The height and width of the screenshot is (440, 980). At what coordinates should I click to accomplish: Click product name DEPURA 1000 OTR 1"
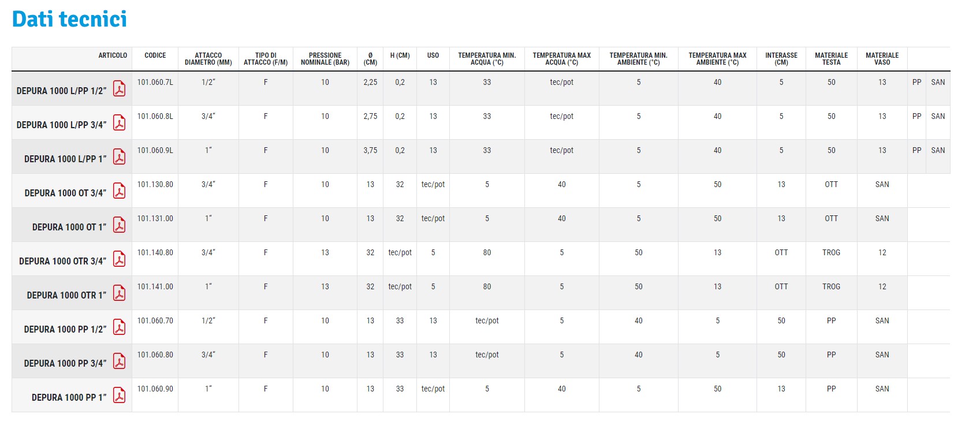pyautogui.click(x=66, y=296)
